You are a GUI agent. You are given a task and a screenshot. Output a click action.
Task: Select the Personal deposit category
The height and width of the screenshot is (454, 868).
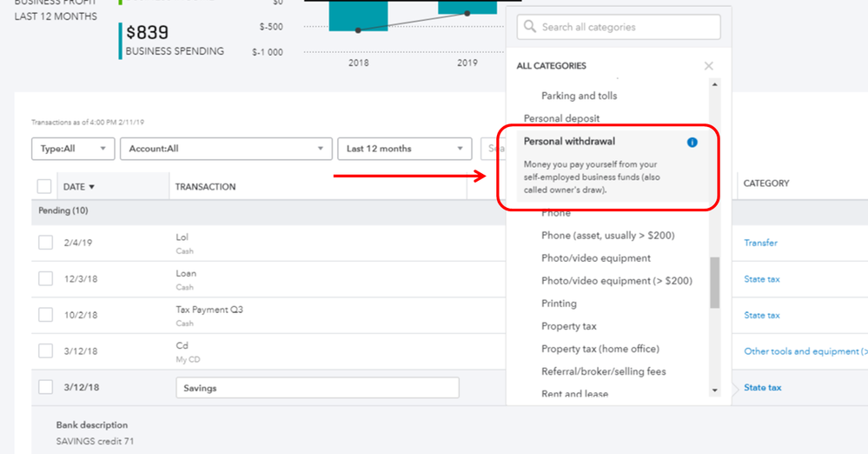561,118
